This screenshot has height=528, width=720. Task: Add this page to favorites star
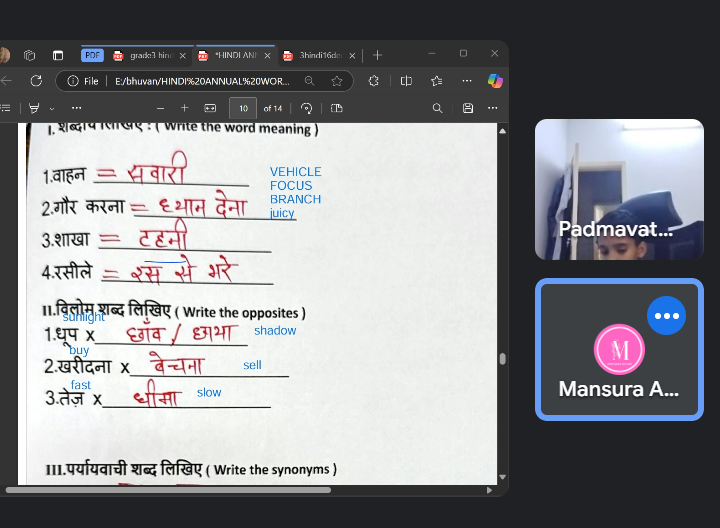337,81
